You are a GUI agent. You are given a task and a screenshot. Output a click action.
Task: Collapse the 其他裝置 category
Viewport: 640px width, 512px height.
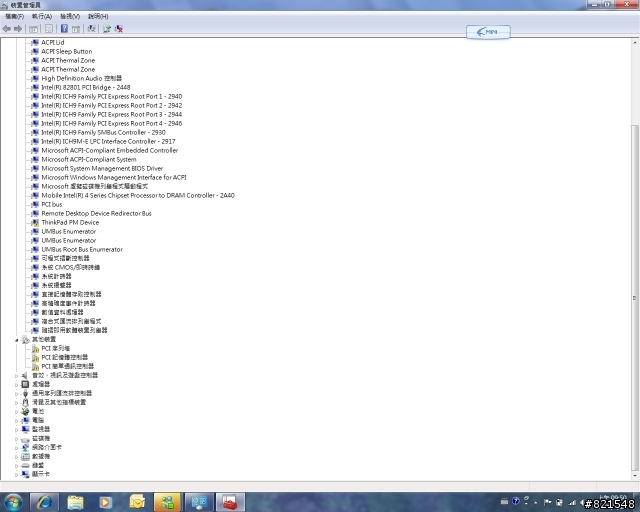click(17, 340)
